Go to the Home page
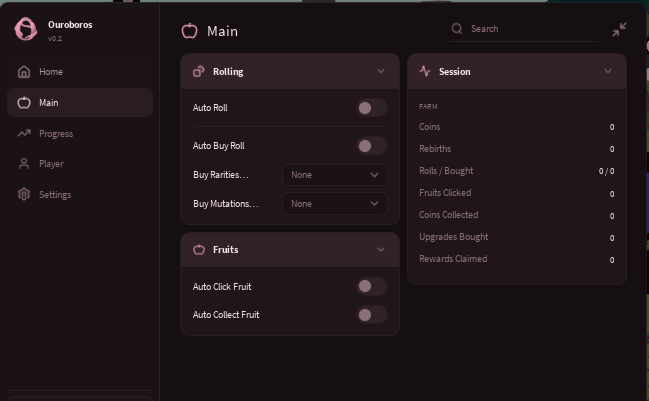 pyautogui.click(x=80, y=72)
